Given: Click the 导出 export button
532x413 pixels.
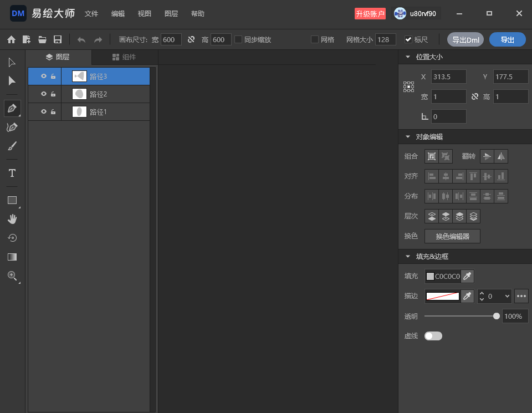Looking at the screenshot, I should click(507, 40).
